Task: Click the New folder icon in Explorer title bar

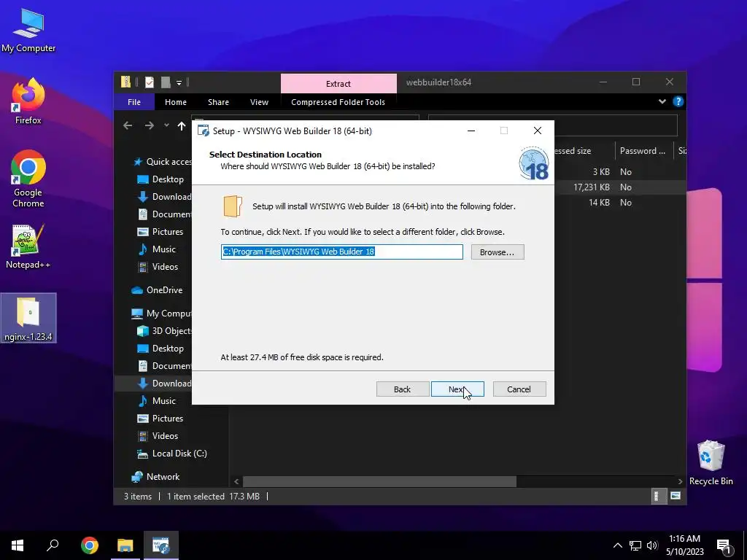Action: tap(166, 82)
